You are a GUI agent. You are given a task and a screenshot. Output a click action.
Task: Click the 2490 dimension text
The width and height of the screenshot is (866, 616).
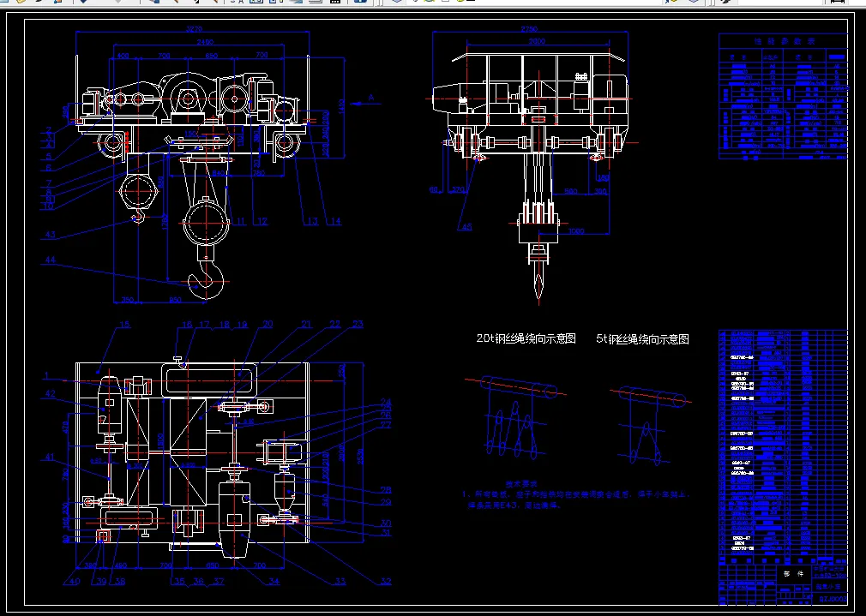(205, 42)
